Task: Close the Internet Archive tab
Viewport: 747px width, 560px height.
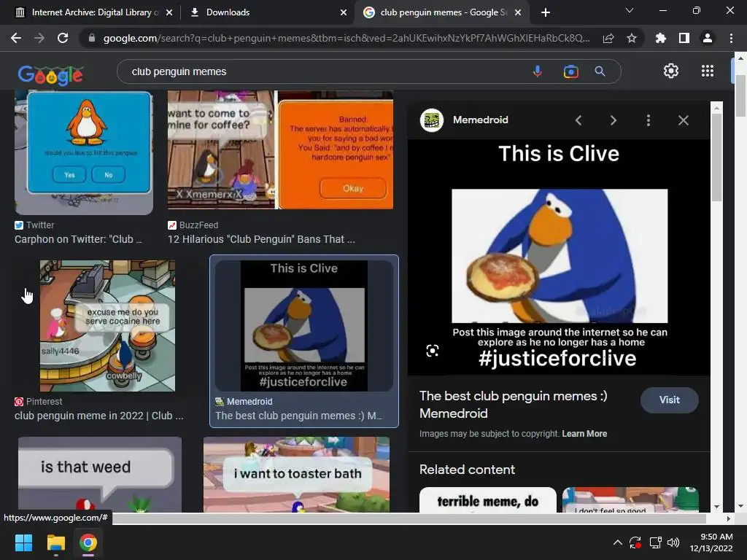Action: click(169, 12)
